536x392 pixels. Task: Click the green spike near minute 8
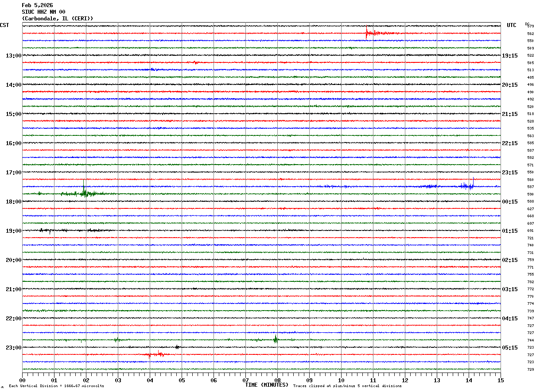click(x=276, y=339)
